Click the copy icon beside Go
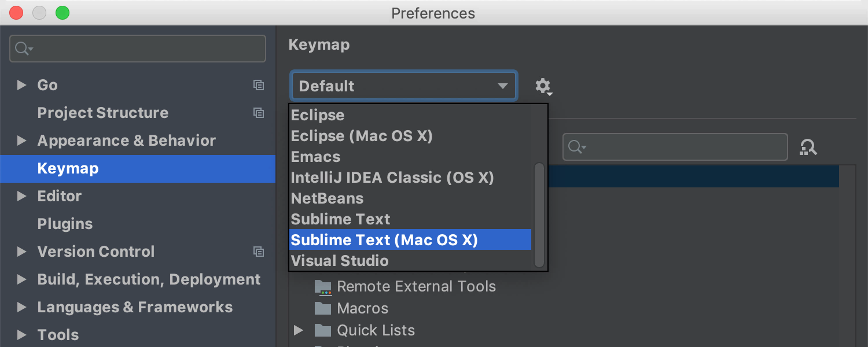This screenshot has height=347, width=868. click(x=259, y=85)
